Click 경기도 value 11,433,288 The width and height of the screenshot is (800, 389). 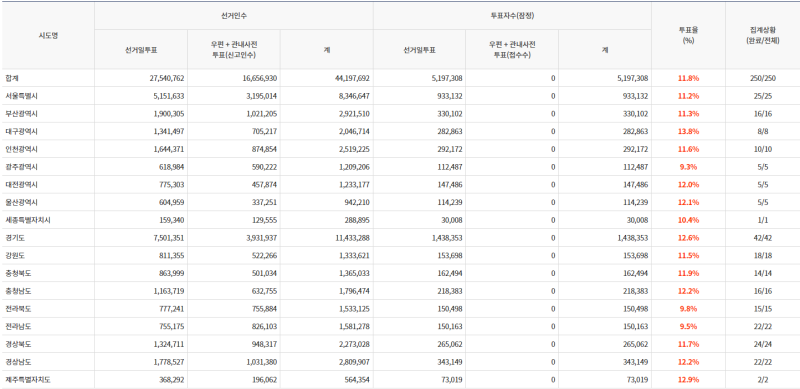(353, 238)
